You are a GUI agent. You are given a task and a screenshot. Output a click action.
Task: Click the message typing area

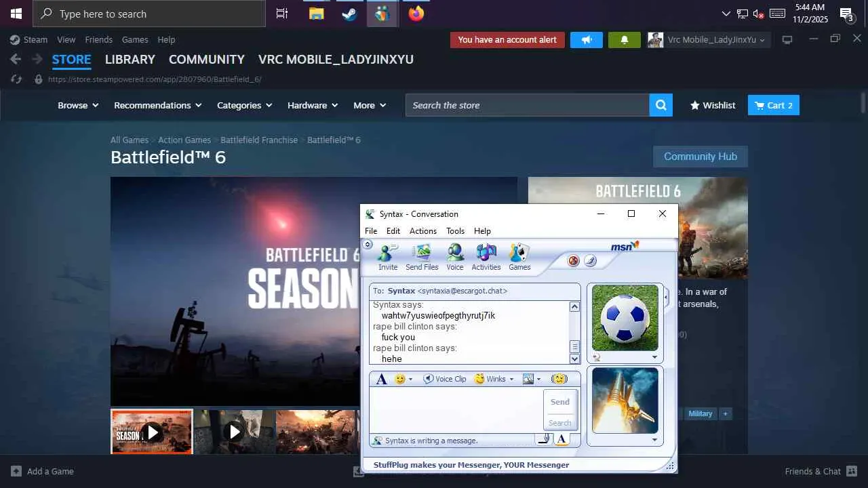click(x=456, y=410)
